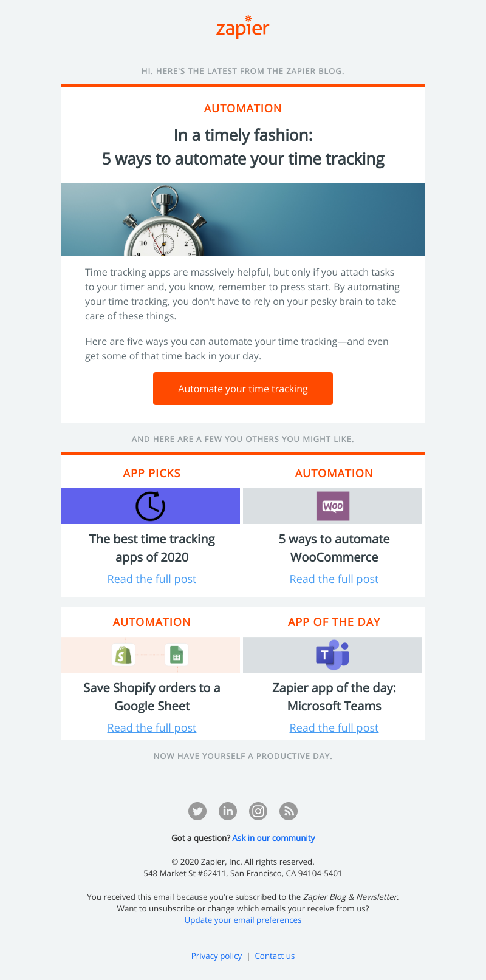Open the RSS feed icon

289,811
